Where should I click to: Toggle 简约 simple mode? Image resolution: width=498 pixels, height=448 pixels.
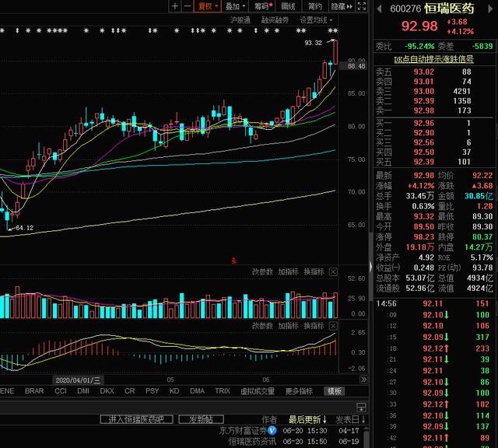[x=314, y=6]
